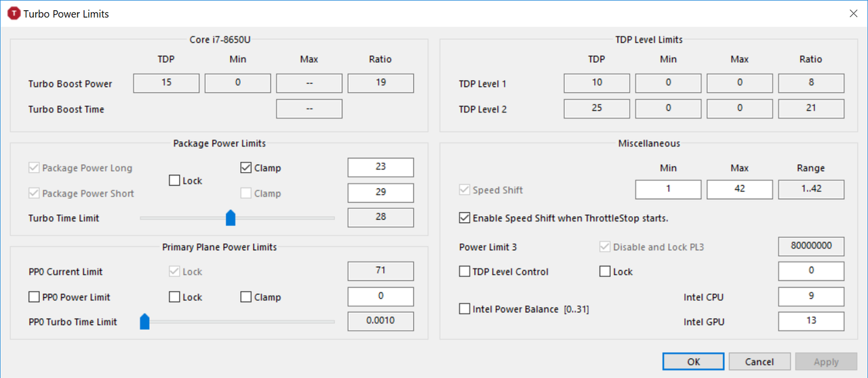868x378 pixels.
Task: Enable Intel Power Balance checkbox
Action: coord(465,309)
